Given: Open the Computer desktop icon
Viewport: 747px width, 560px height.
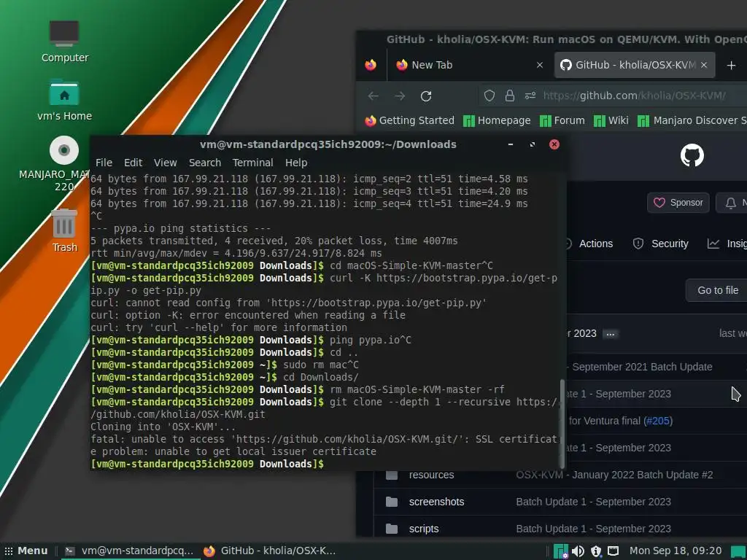Looking at the screenshot, I should [x=64, y=42].
